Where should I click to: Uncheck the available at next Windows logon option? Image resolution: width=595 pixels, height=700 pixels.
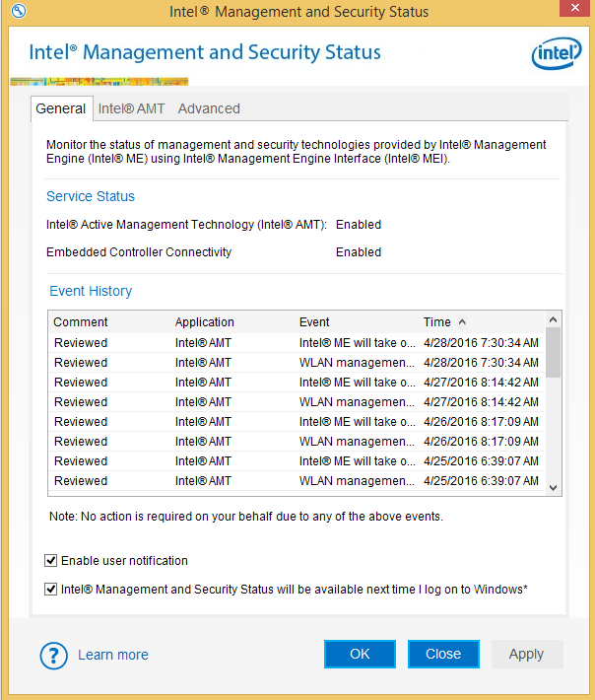pyautogui.click(x=51, y=590)
